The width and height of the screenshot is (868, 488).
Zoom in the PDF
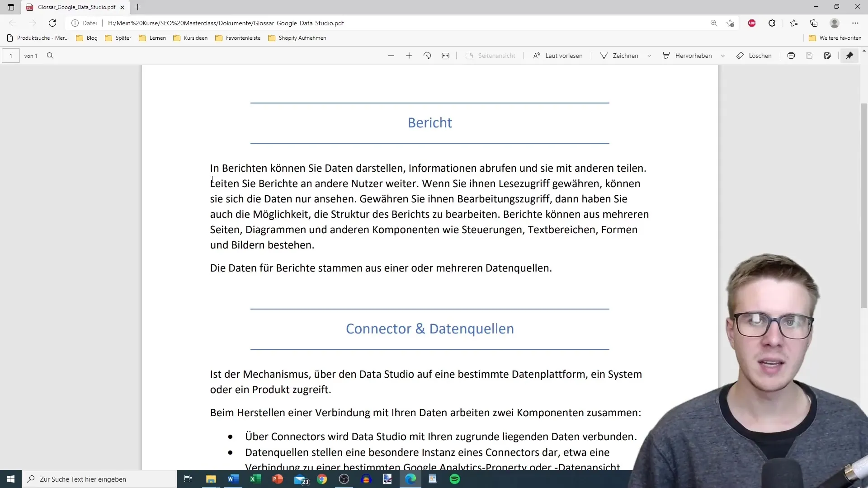pos(409,56)
